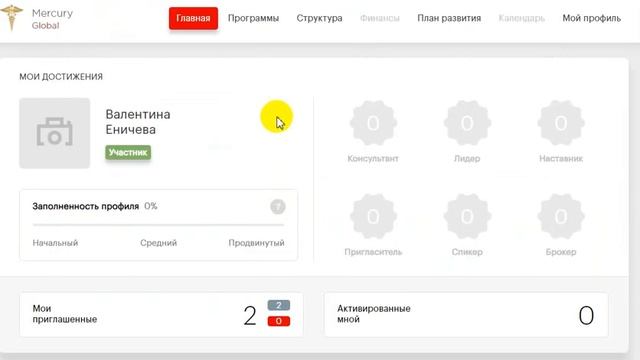Open Мой профиль page
This screenshot has width=640, height=360.
[591, 18]
